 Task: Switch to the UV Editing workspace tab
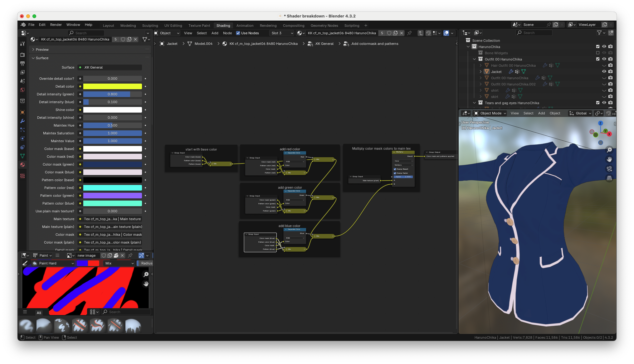click(x=173, y=26)
